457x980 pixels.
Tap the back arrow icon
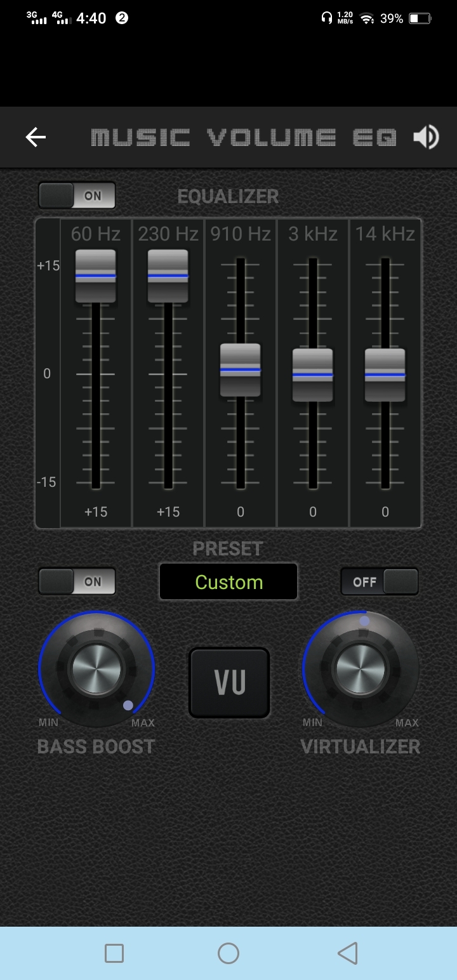(36, 137)
